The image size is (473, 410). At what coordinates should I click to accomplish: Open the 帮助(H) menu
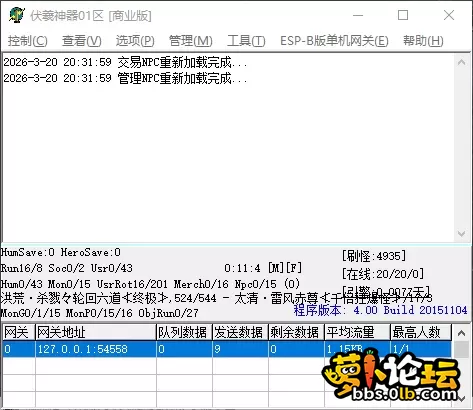click(x=423, y=41)
